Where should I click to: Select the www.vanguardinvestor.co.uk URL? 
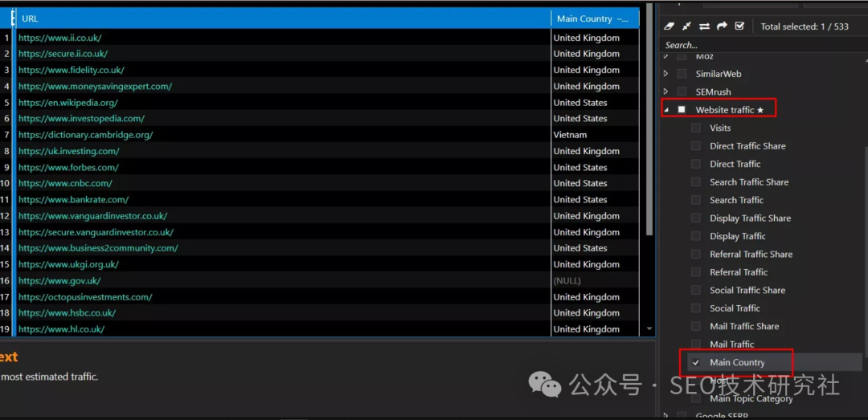coord(93,216)
